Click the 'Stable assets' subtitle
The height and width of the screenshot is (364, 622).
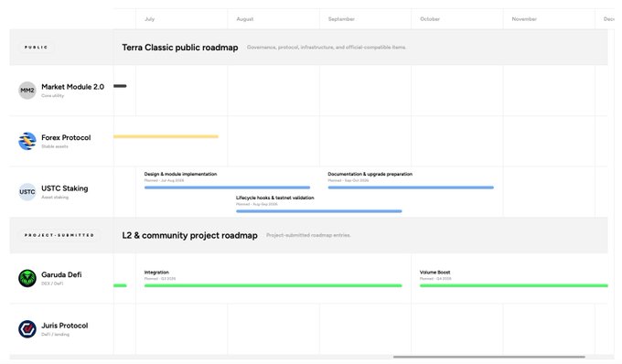[55, 146]
